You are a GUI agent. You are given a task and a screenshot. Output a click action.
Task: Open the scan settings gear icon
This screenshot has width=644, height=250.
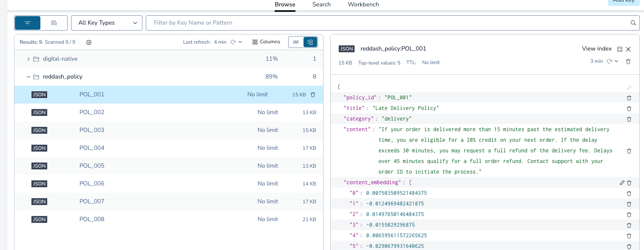coord(89,42)
